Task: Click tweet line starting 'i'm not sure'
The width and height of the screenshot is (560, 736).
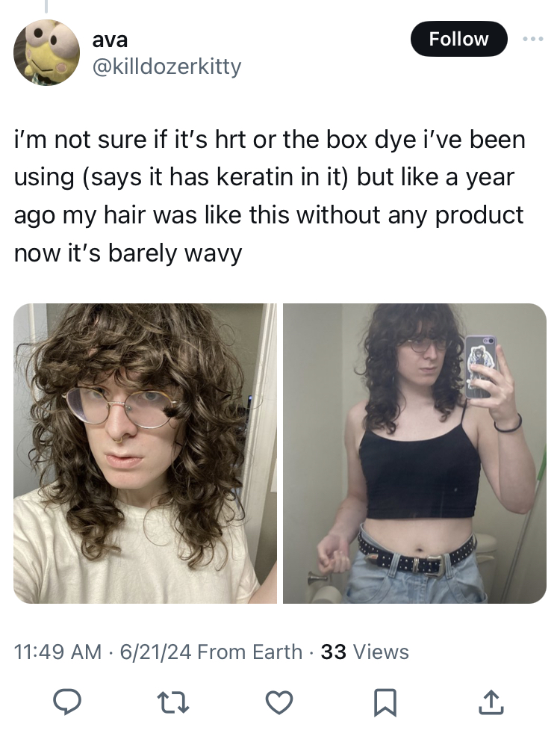Action: pos(270,140)
